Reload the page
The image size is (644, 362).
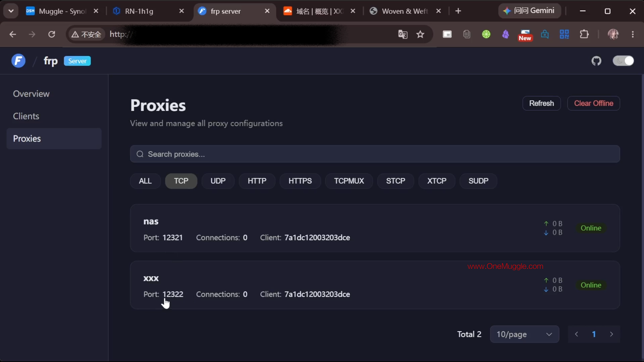(52, 34)
